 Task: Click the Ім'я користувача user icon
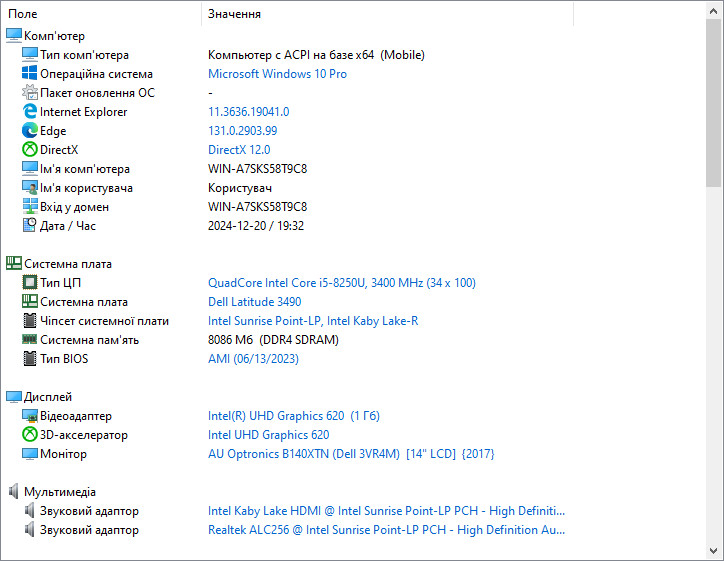coord(30,187)
